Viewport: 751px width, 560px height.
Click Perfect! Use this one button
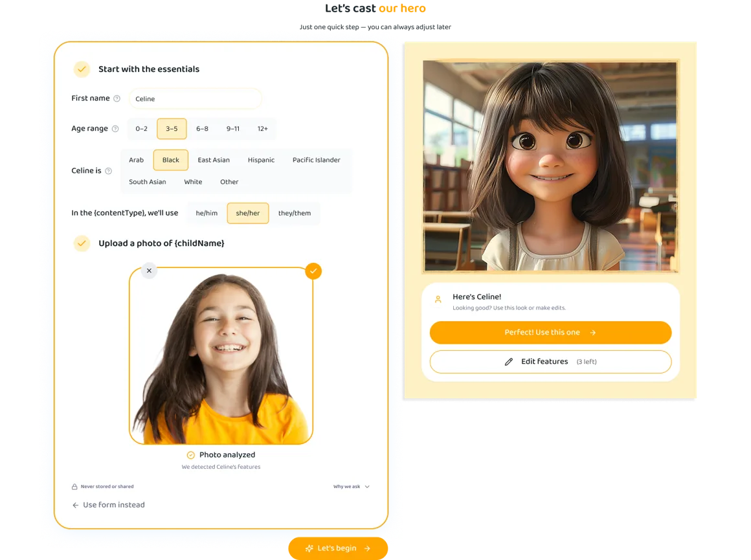tap(550, 333)
